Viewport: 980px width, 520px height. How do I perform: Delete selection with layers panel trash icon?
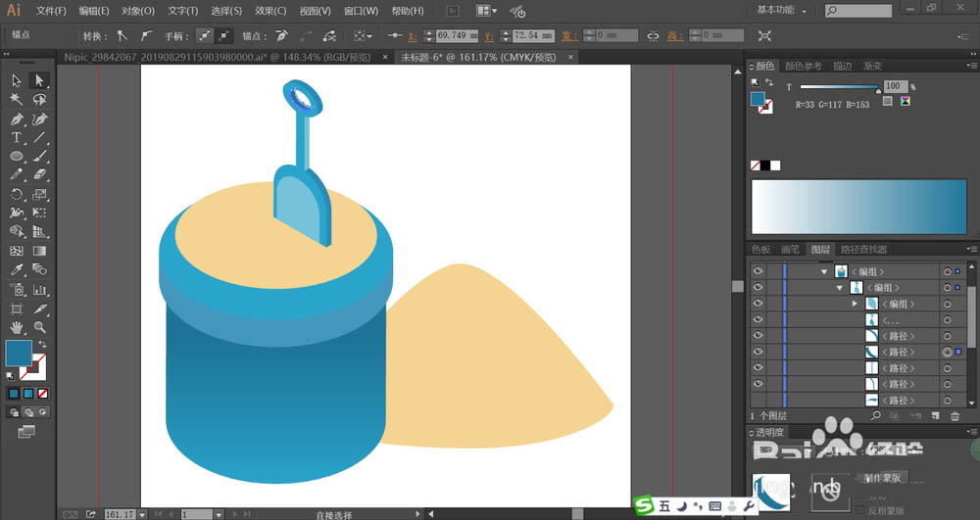[x=955, y=416]
